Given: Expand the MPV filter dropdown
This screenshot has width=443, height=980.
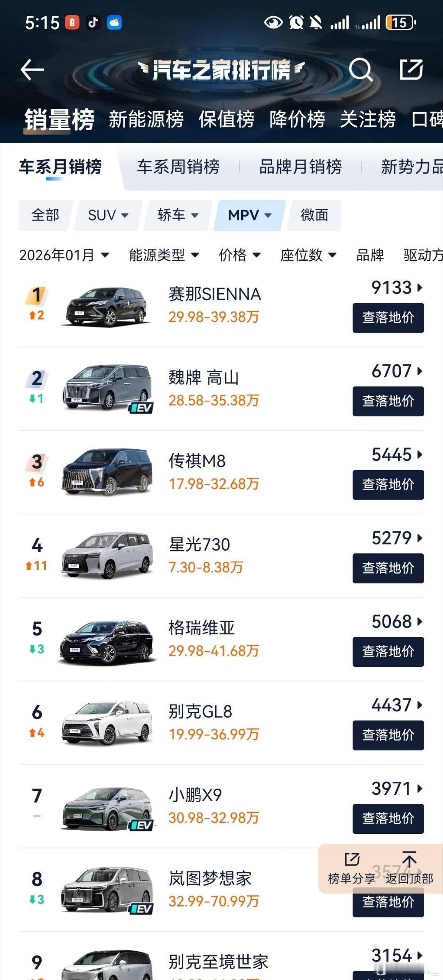Looking at the screenshot, I should point(250,216).
